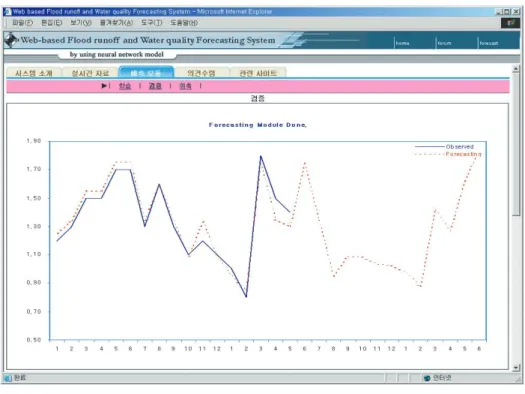Click the black arrow marker before 학습
Screen dimensions: 525x394
(x=104, y=86)
